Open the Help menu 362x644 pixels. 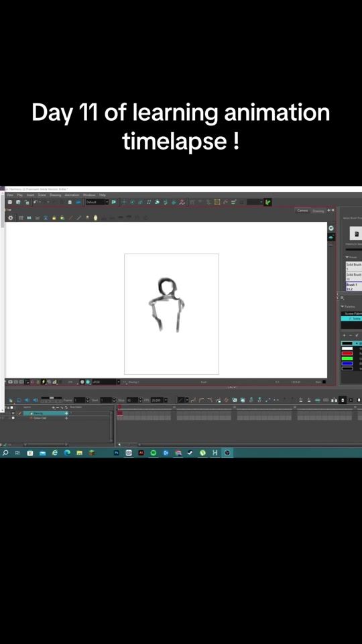click(102, 195)
